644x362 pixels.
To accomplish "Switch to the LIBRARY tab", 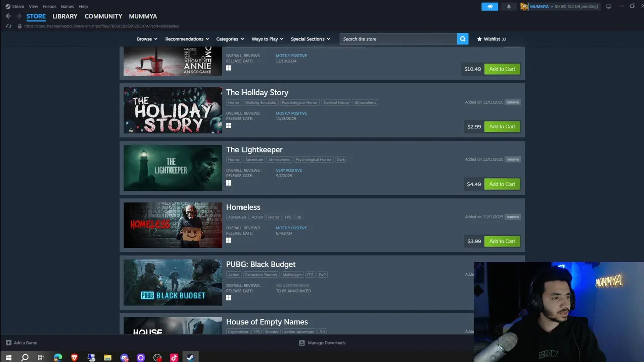I will pos(65,16).
